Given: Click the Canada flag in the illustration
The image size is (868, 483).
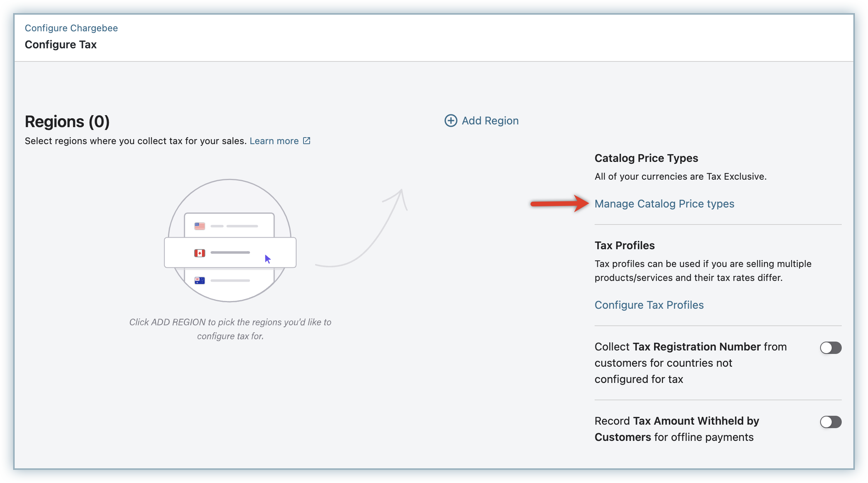Looking at the screenshot, I should (x=200, y=253).
